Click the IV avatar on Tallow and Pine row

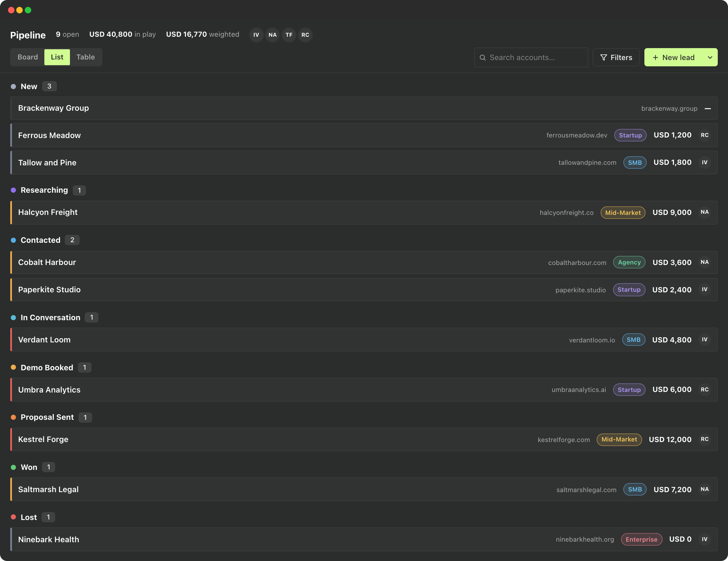click(x=704, y=163)
